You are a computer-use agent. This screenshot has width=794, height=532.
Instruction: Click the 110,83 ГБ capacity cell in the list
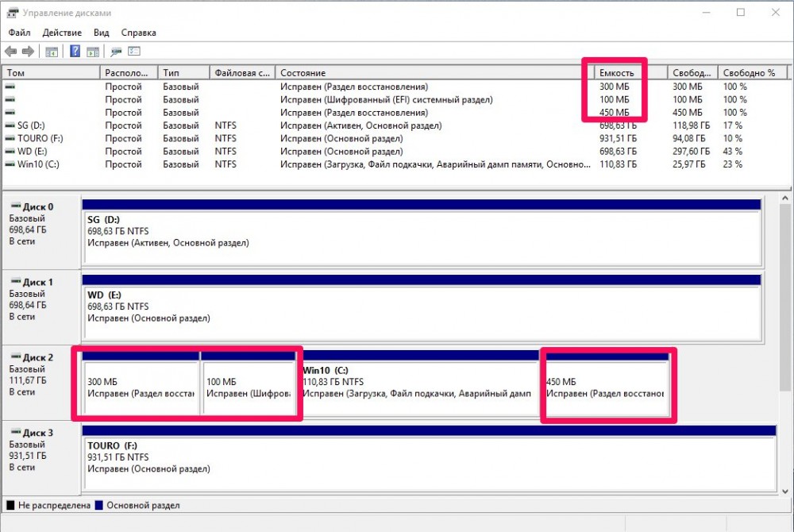[618, 164]
